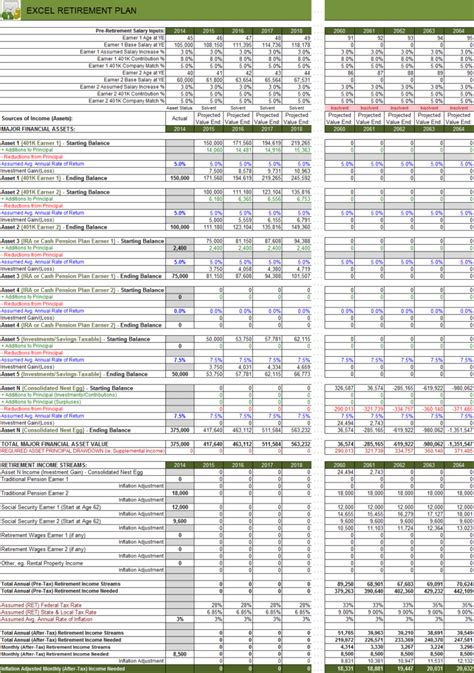Select Asset 2 (401K Earner 2) Starting Balance label
Image resolution: width=474 pixels, height=673 pixels.
[x=55, y=192]
